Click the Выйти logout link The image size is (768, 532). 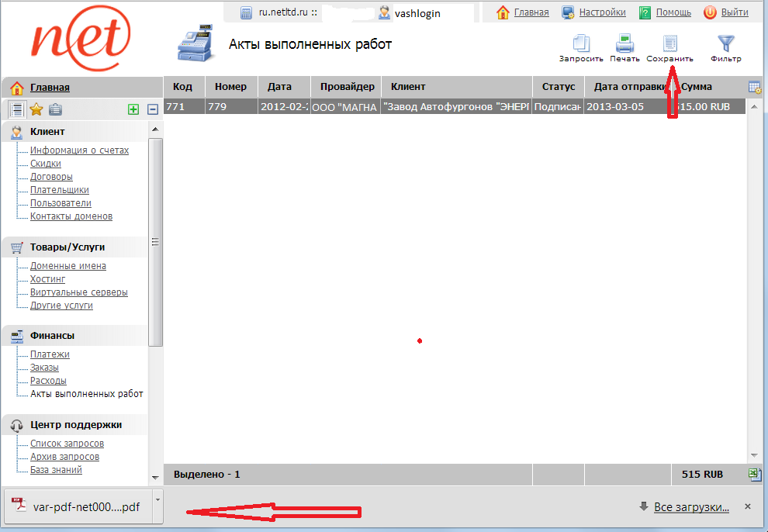[x=734, y=12]
